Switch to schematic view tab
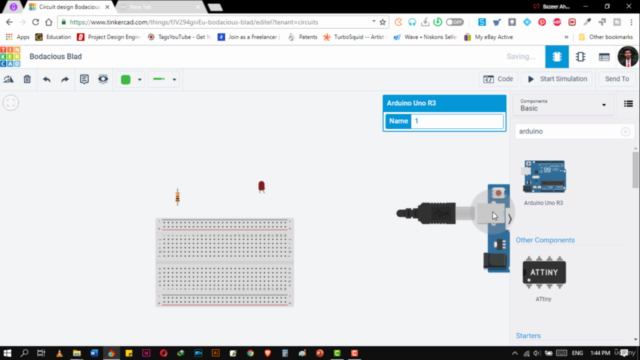 [580, 57]
